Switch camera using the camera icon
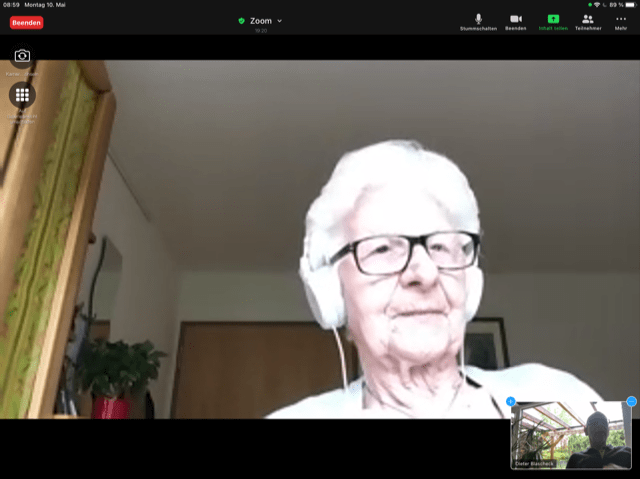This screenshot has width=640, height=479. (22, 57)
